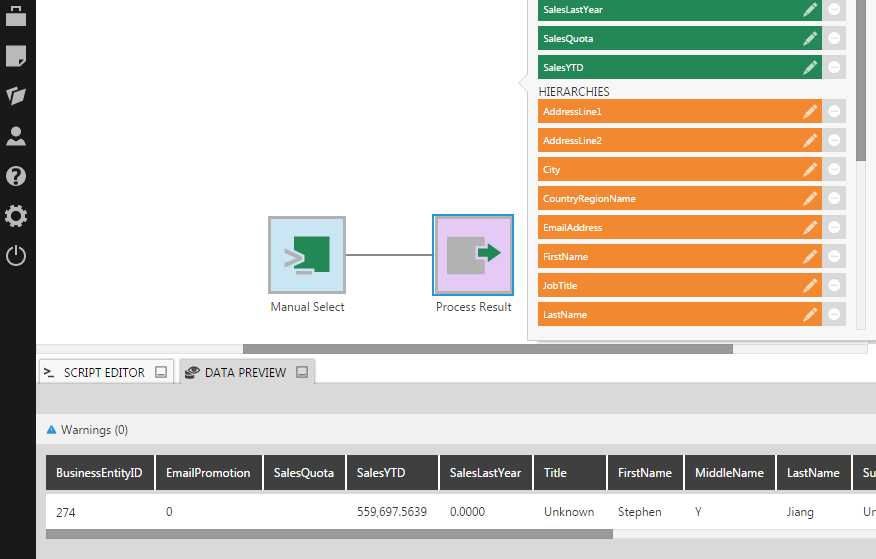Image resolution: width=876 pixels, height=559 pixels.
Task: Click the SalesYTD column header in table
Action: pos(392,473)
